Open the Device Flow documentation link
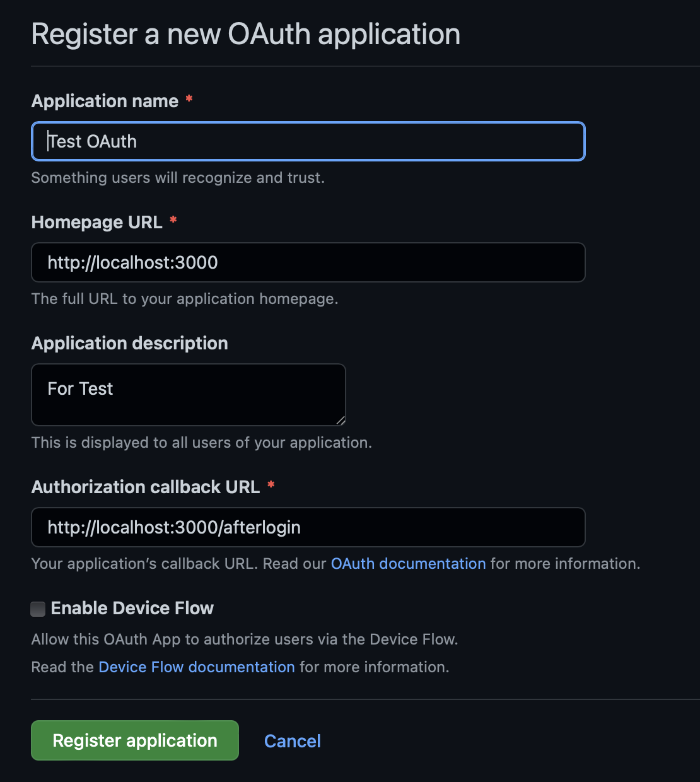 click(x=197, y=667)
